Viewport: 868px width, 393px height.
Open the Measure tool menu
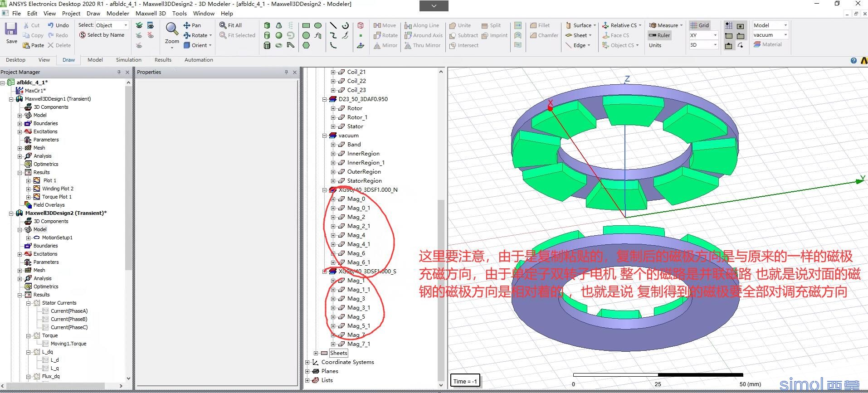666,25
